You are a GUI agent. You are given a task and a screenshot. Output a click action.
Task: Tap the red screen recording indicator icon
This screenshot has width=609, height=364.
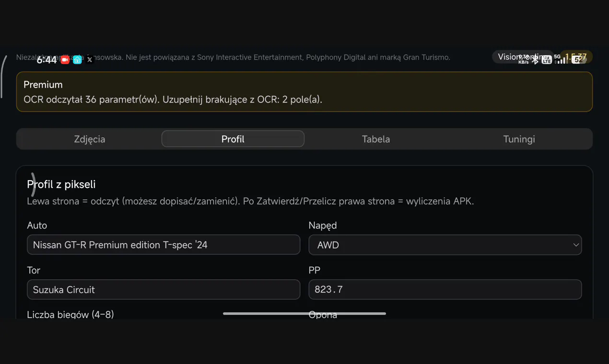(x=65, y=60)
